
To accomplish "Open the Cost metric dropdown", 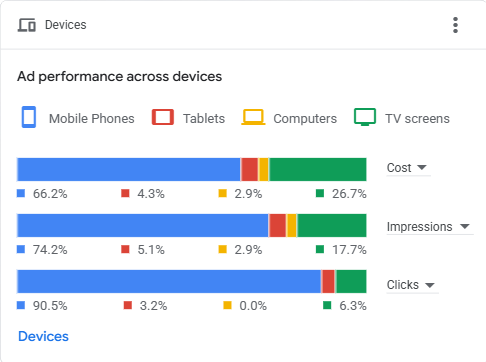I will 409,168.
